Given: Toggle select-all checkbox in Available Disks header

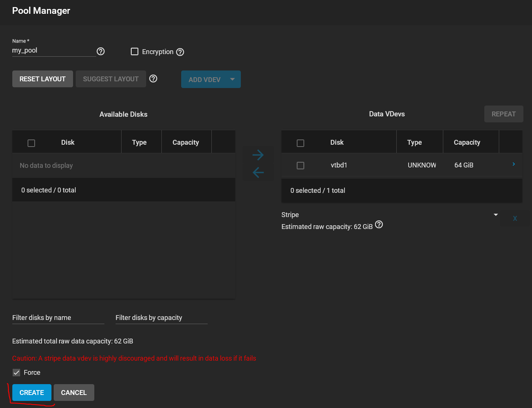Looking at the screenshot, I should pos(31,143).
